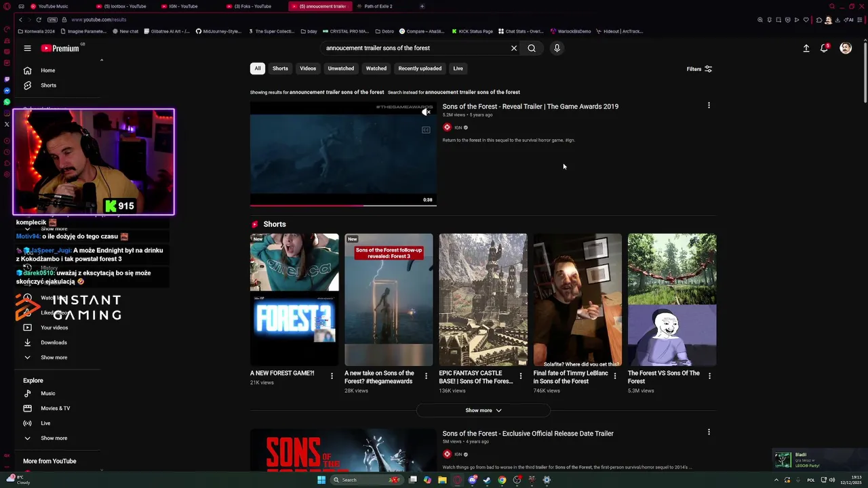868x488 pixels.
Task: Expand Shorts shelf with Show more button
Action: pos(484,410)
